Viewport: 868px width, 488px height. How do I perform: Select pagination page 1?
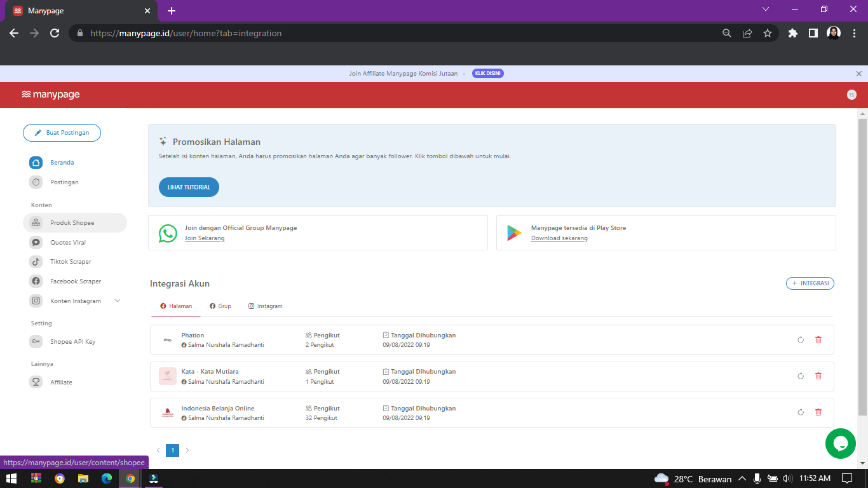pos(172,451)
